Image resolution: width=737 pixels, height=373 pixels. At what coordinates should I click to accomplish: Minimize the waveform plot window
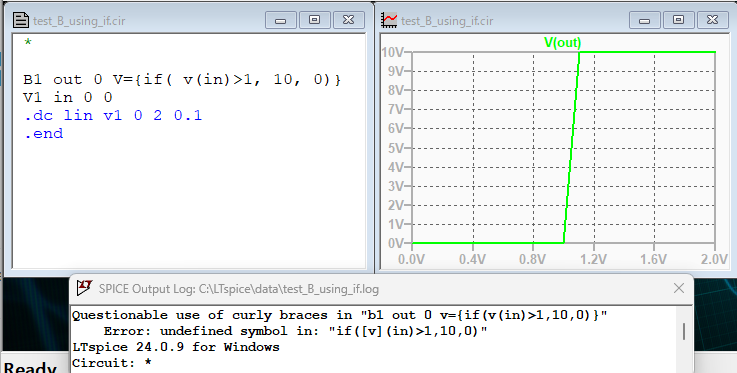click(644, 20)
